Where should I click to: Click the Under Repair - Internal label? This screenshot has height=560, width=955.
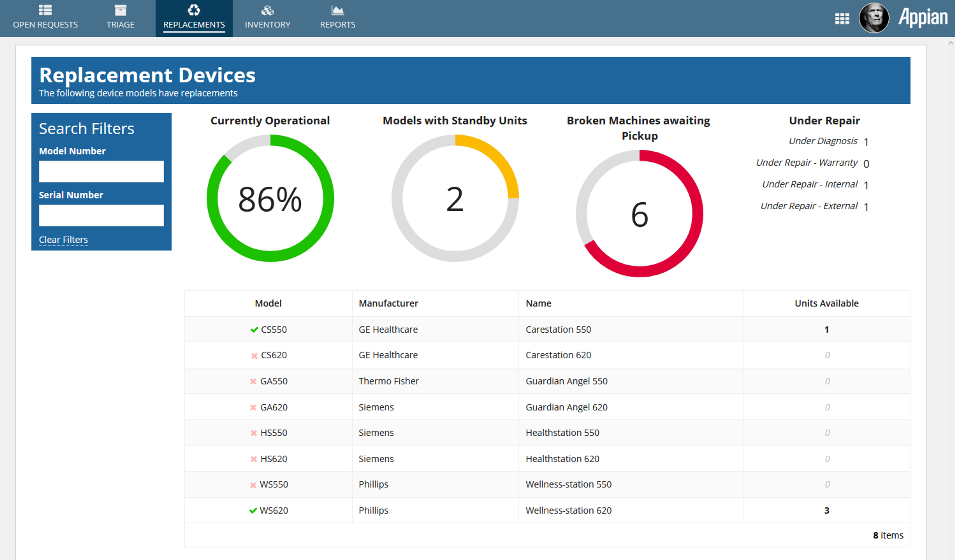[810, 184]
